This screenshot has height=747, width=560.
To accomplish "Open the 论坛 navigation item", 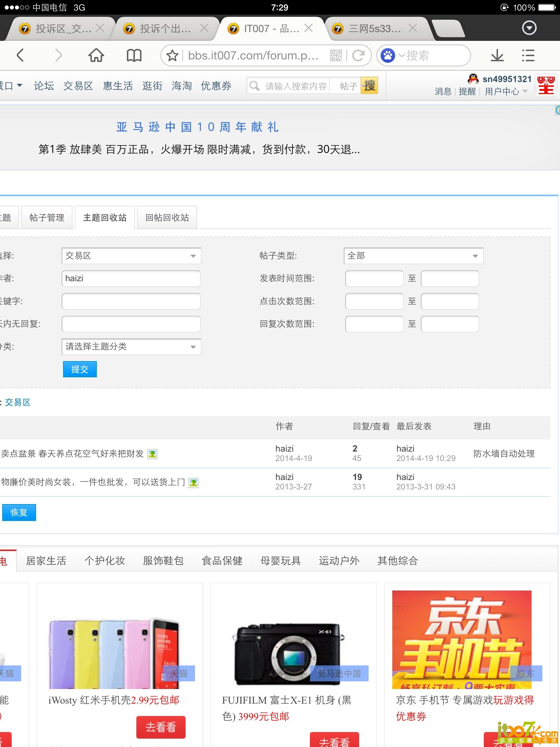I will [x=44, y=86].
